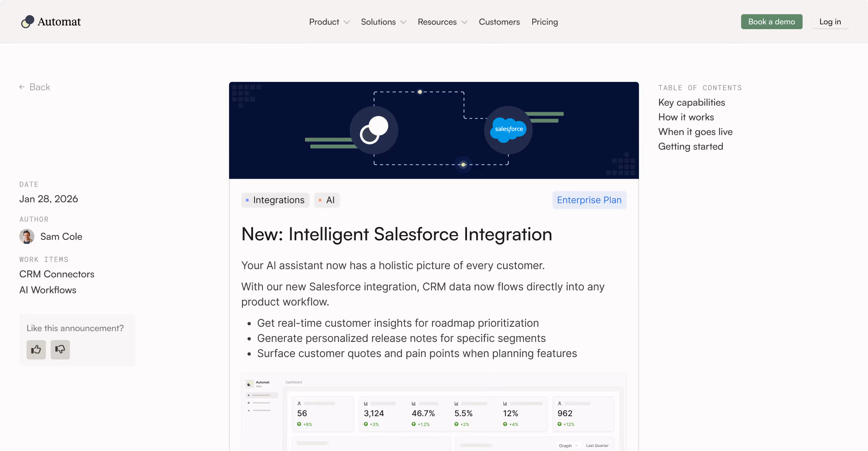The height and width of the screenshot is (451, 868).
Task: Jump to Getting started section
Action: click(690, 147)
